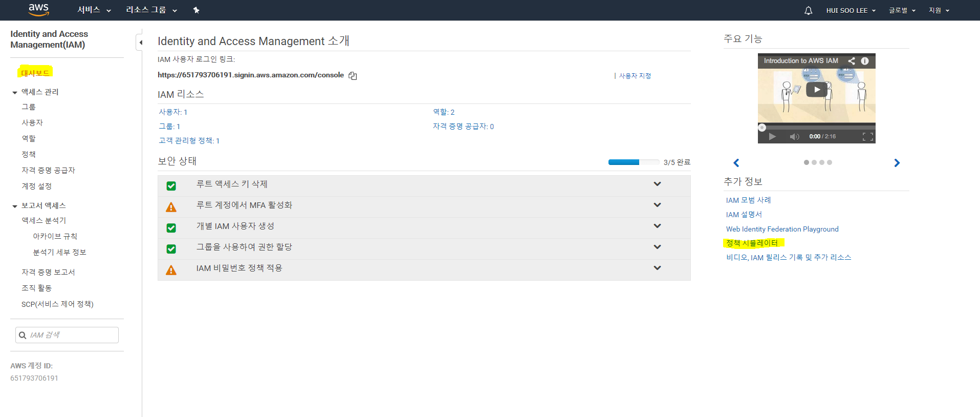The height and width of the screenshot is (417, 980).
Task: Click the Introduction to AWS IAM video title
Action: point(801,60)
